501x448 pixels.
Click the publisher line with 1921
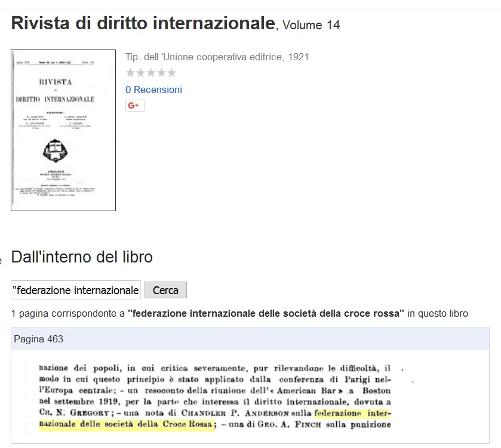(x=217, y=57)
